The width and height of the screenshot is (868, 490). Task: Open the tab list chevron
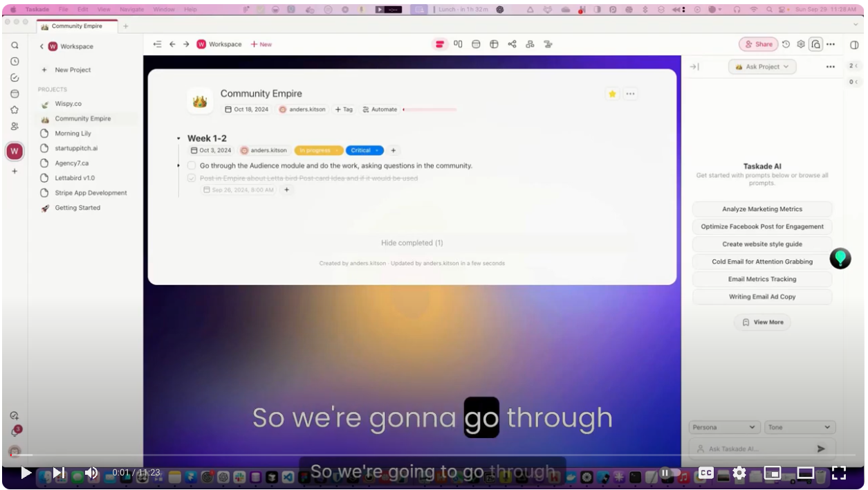(x=857, y=26)
